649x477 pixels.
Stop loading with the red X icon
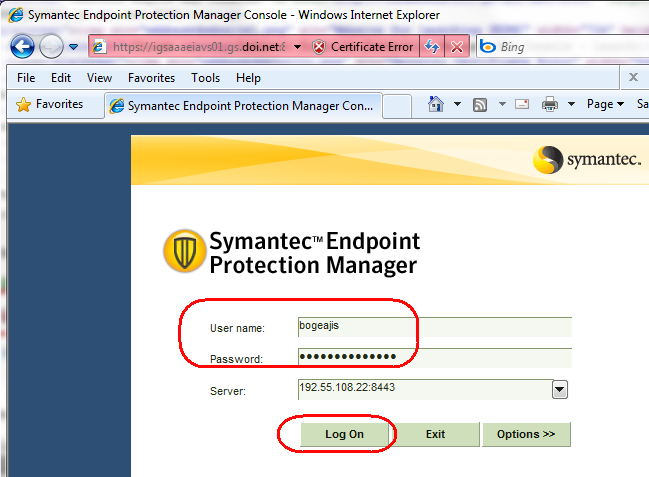pos(457,46)
